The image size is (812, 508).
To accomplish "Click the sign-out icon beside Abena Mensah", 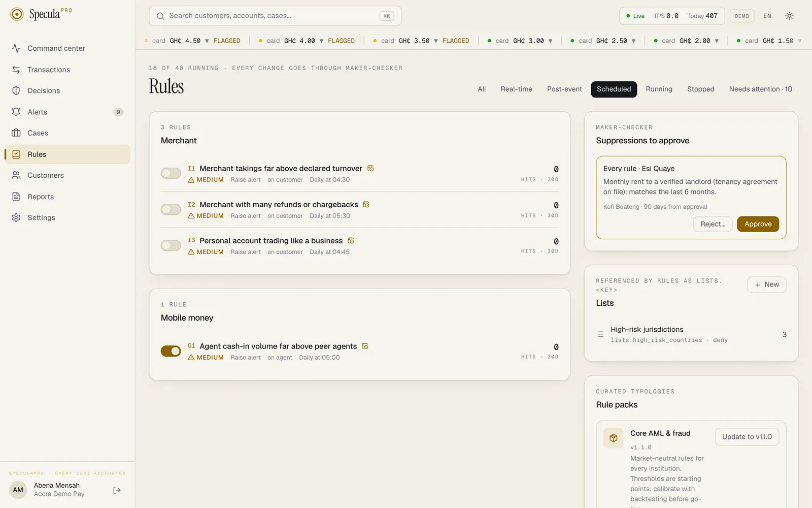I will point(117,490).
